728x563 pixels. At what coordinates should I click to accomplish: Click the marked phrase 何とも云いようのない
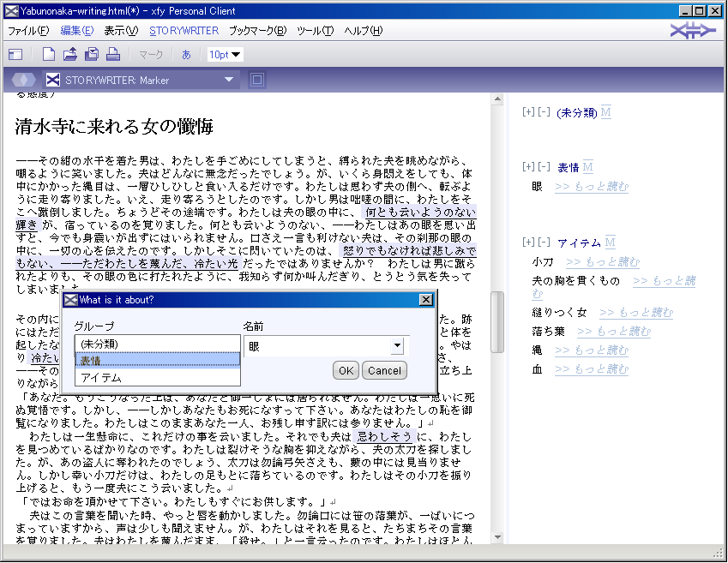coord(420,213)
